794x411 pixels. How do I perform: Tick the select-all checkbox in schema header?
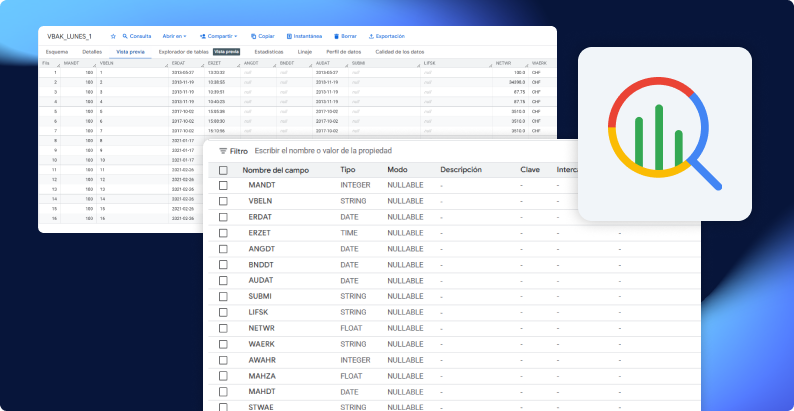[x=223, y=170]
